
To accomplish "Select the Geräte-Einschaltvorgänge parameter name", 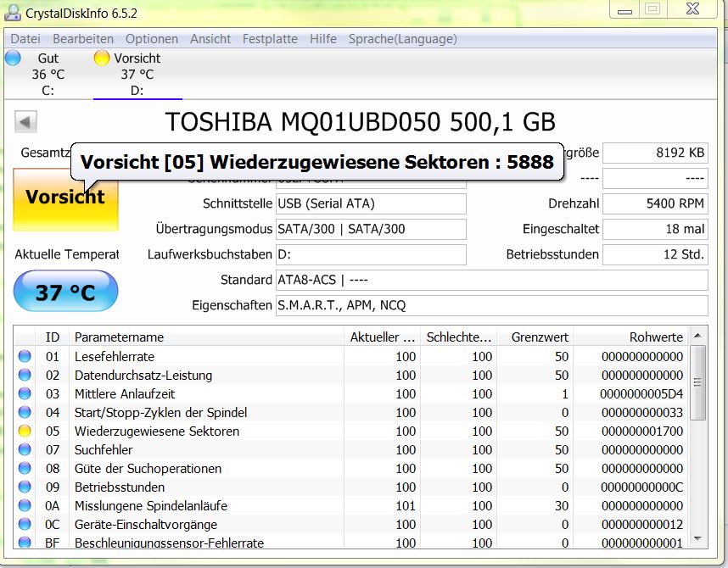I will [146, 525].
